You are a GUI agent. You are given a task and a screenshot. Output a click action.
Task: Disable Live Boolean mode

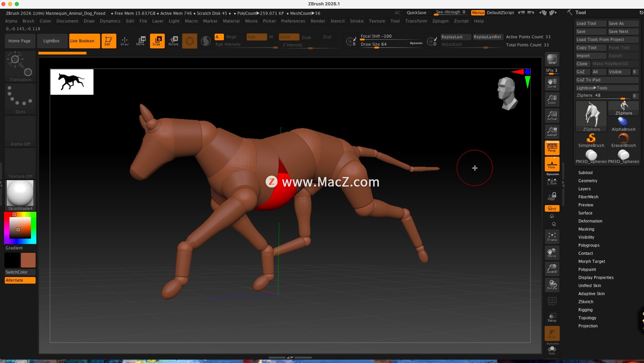point(84,41)
